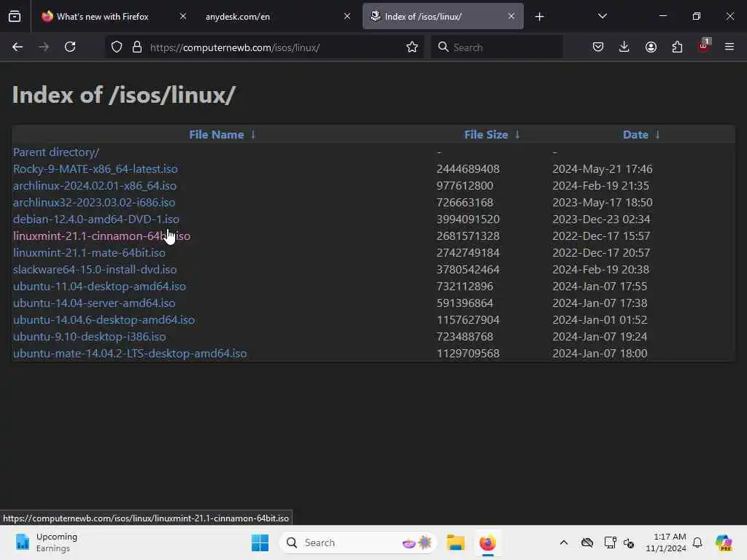Download ubuntu-11.04-desktop-amd64.iso
This screenshot has height=560, width=747.
[x=99, y=286]
